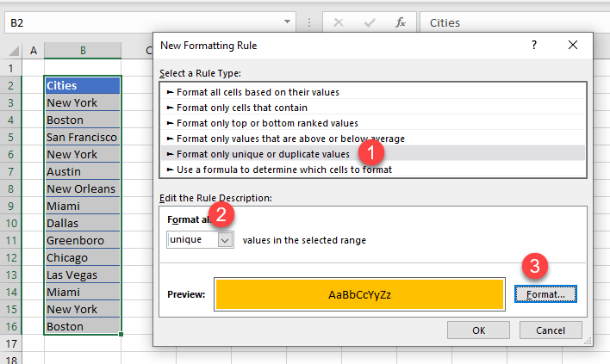Pick 'Use a formula to determine which cells to format'
610x364 pixels.
(x=283, y=170)
